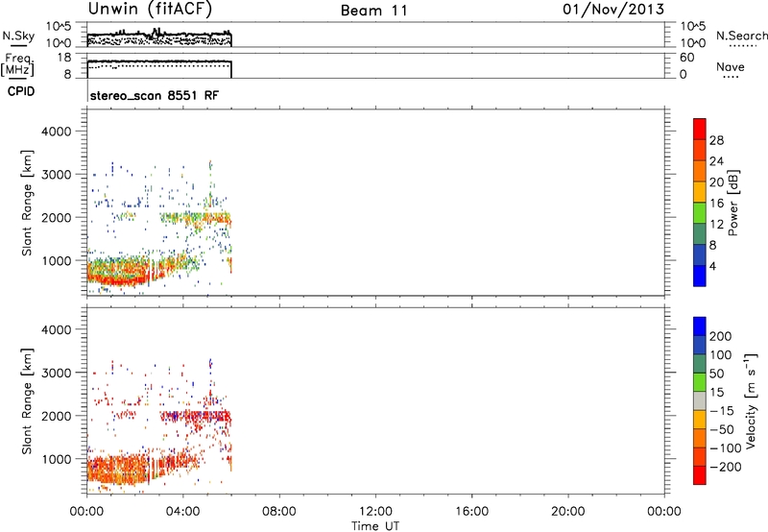Click the gray band in the velocity colorbar

click(700, 400)
